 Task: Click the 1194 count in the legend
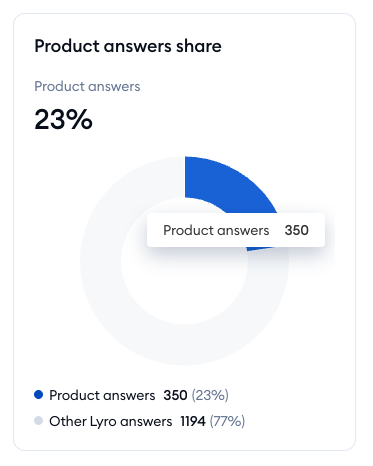(193, 421)
